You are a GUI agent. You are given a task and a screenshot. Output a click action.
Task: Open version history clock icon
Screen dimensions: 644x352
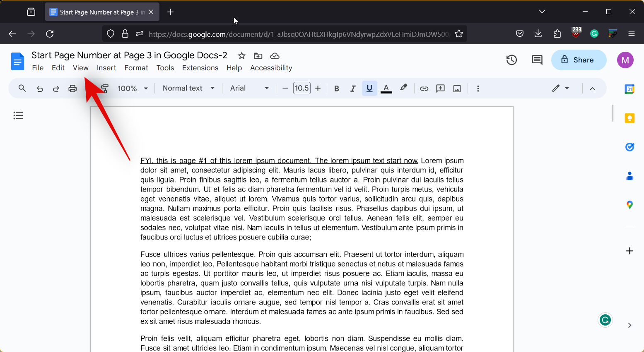click(511, 60)
